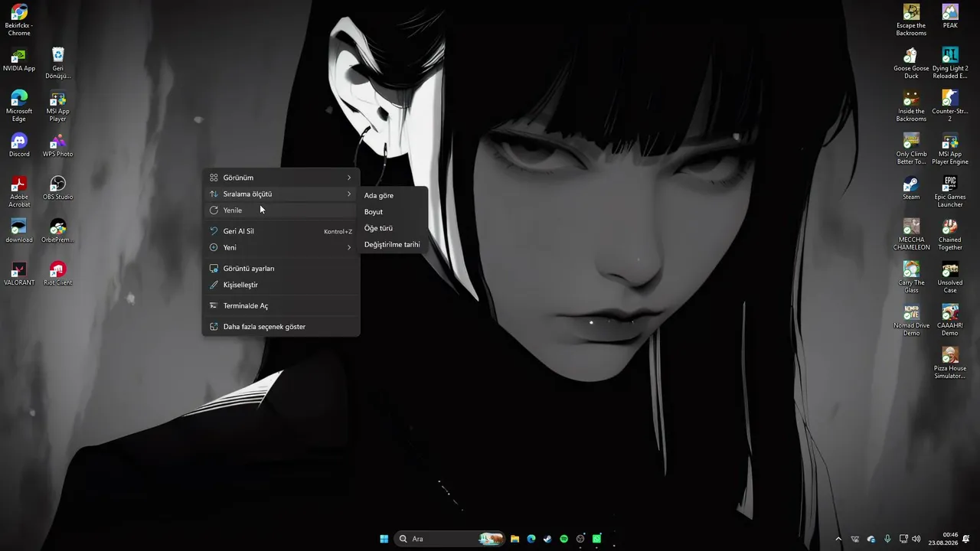Image resolution: width=980 pixels, height=551 pixels.
Task: Show hidden tray icons chevron
Action: (838, 539)
